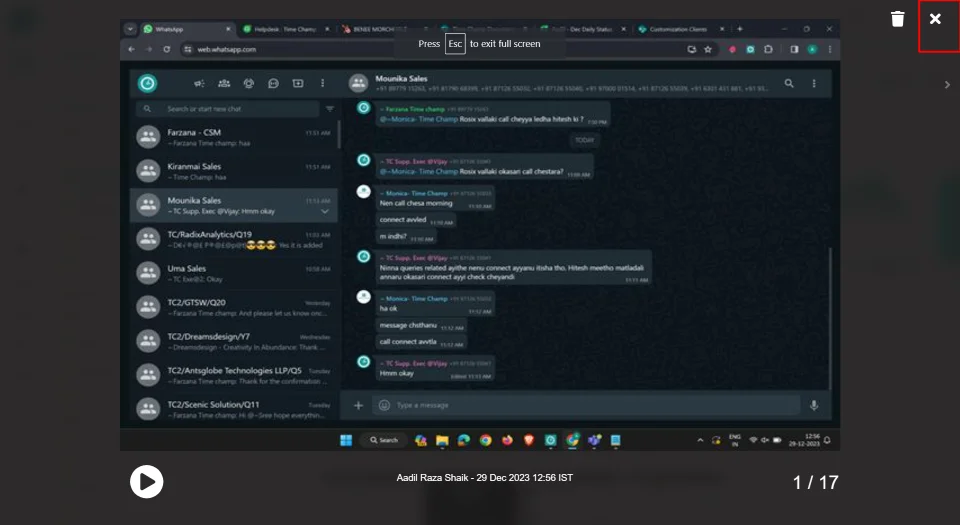Click the Mounika Sales group avatar in the chat header
Image resolution: width=960 pixels, height=525 pixels.
[358, 83]
